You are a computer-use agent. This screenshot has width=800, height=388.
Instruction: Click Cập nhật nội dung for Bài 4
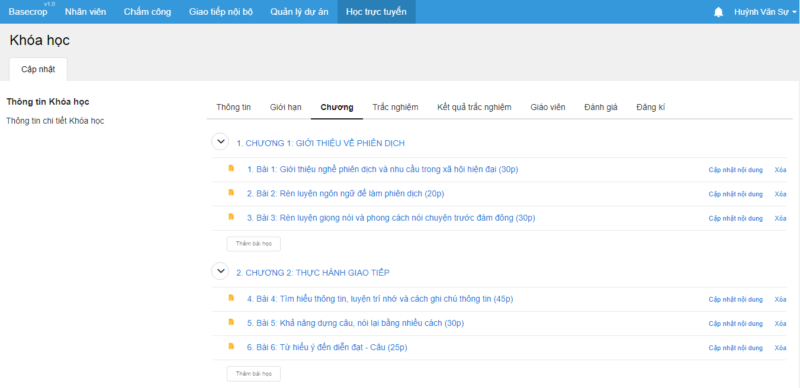pos(736,300)
